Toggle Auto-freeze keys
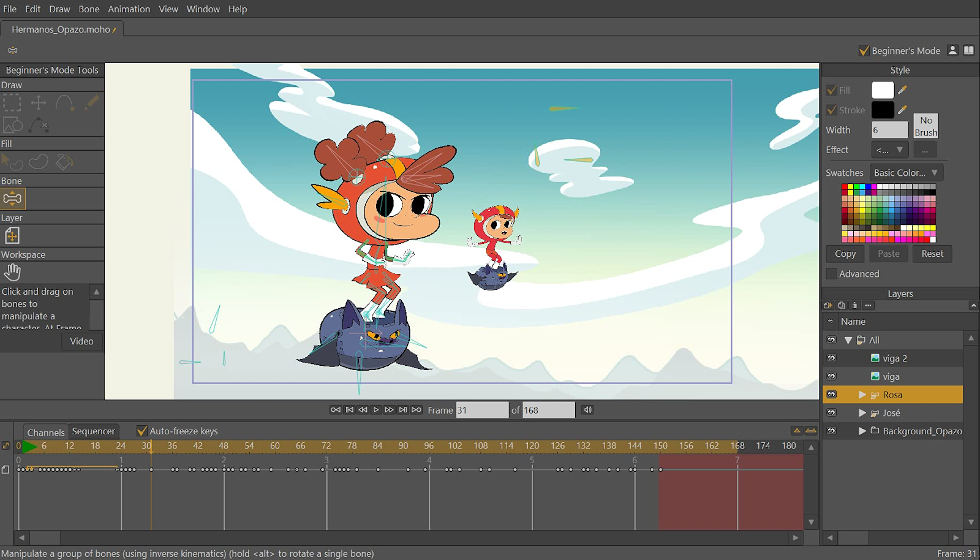980x560 pixels. [x=143, y=431]
